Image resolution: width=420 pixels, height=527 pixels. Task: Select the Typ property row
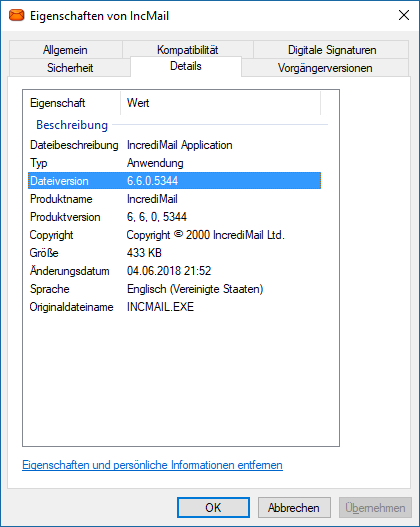click(x=174, y=163)
